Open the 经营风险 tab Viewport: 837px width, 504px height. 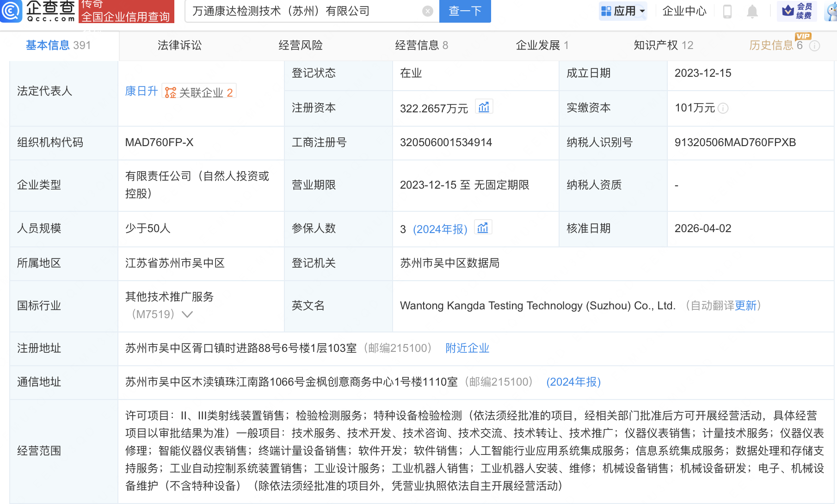(301, 45)
